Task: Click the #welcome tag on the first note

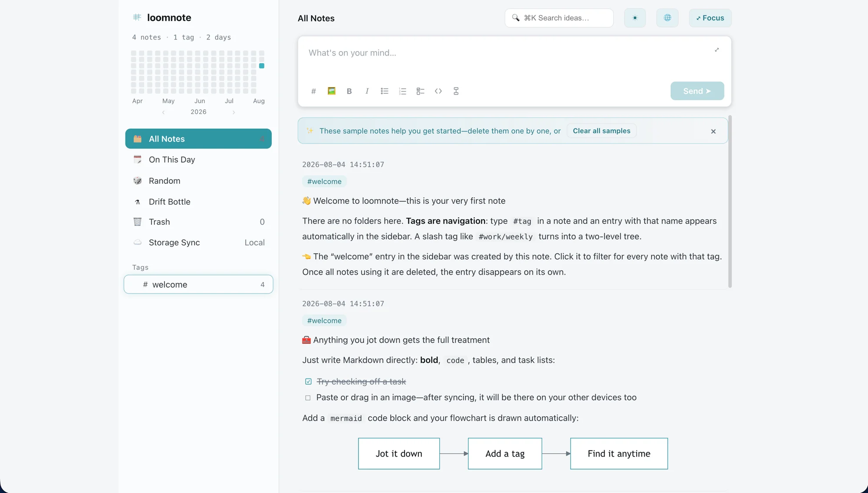Action: pyautogui.click(x=324, y=182)
